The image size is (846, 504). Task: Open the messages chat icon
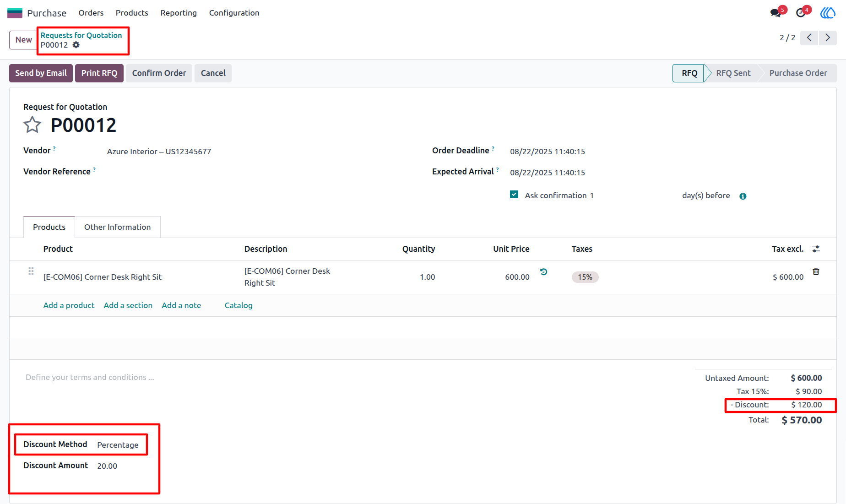(775, 13)
